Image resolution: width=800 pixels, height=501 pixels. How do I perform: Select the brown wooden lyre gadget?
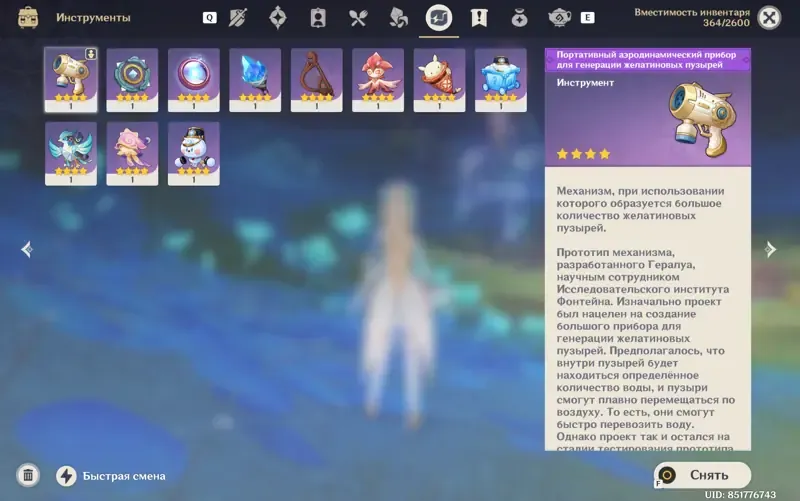coord(317,80)
